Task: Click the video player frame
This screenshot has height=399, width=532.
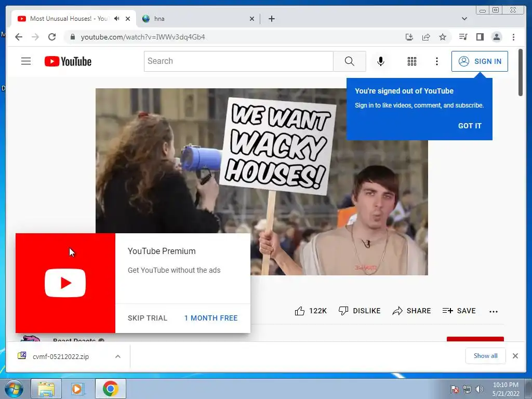Action: pyautogui.click(x=262, y=182)
